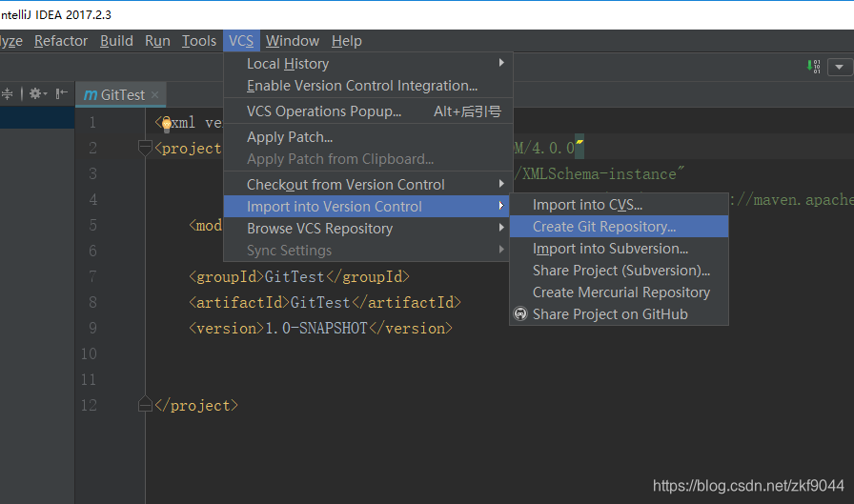Click the hide tool window icon
The image size is (854, 504).
click(x=62, y=93)
